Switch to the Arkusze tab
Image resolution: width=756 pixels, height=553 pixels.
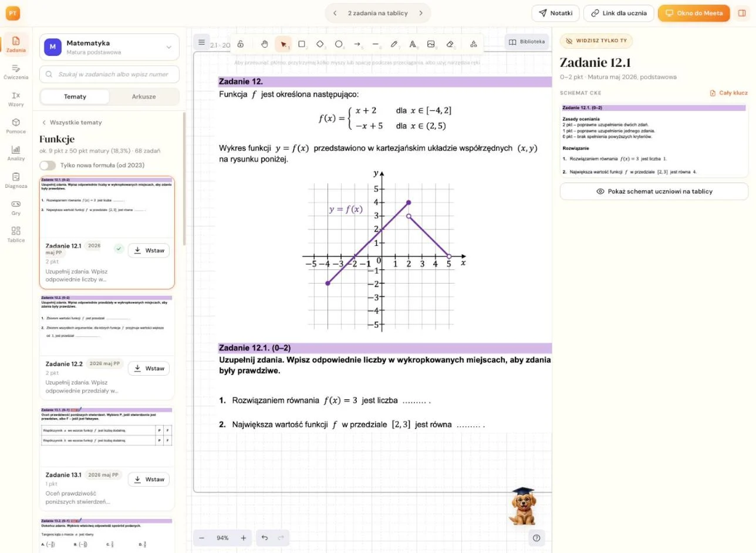tap(144, 96)
